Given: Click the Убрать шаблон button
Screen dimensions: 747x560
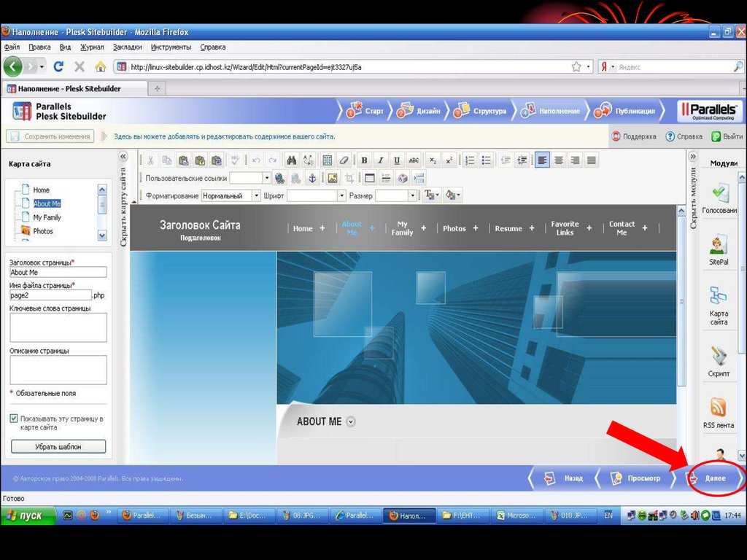Looking at the screenshot, I should [58, 446].
